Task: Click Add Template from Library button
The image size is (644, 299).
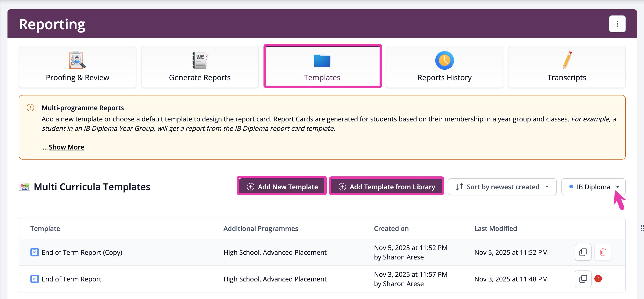Action: pos(386,187)
